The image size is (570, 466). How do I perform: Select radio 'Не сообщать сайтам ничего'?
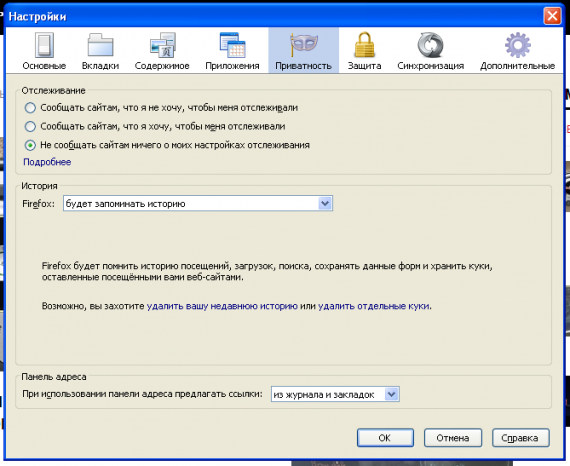(x=30, y=145)
